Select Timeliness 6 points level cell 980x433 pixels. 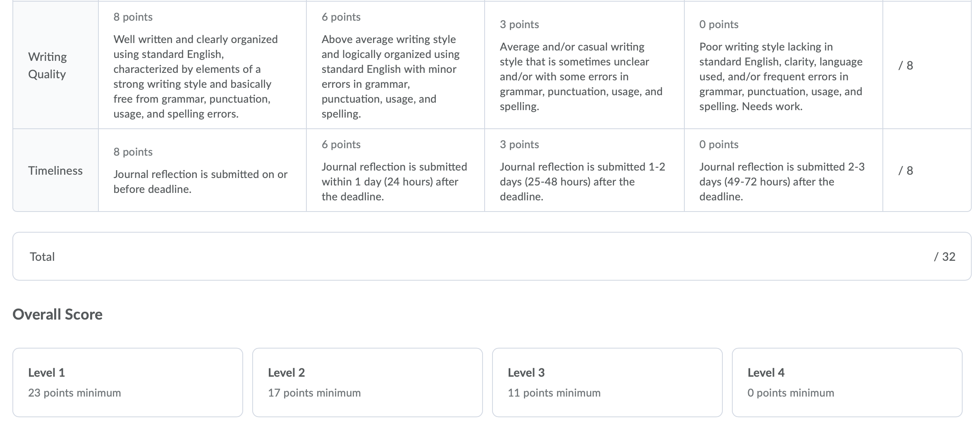395,170
